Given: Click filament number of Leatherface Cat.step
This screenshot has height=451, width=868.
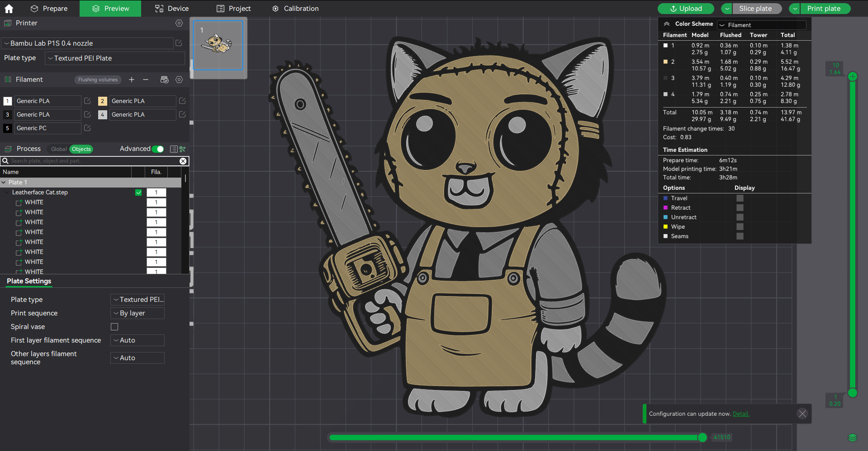Looking at the screenshot, I should (156, 193).
